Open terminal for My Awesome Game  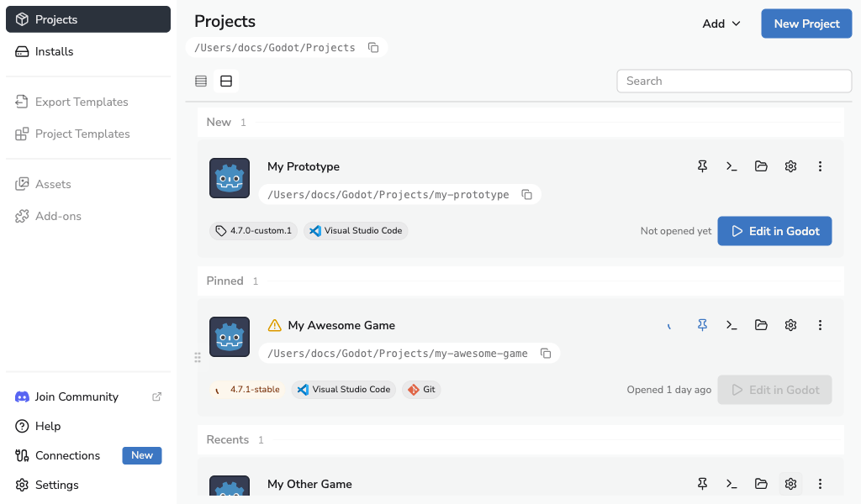click(732, 325)
